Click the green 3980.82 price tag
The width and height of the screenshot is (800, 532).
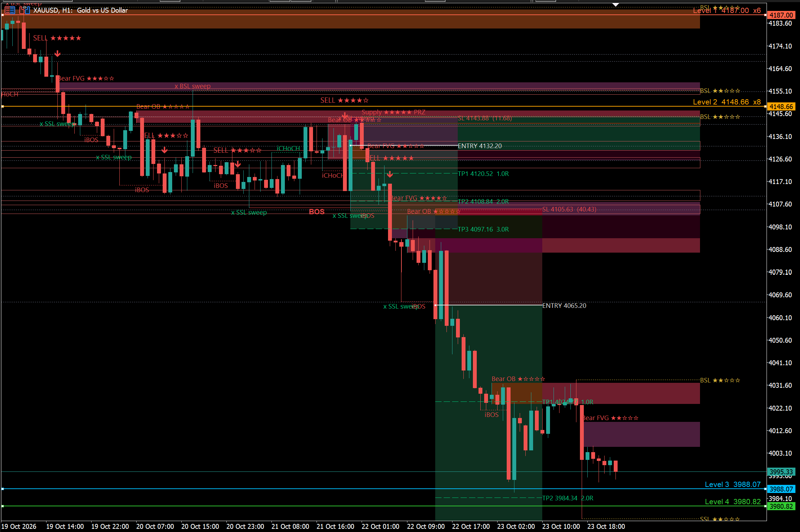[781, 506]
